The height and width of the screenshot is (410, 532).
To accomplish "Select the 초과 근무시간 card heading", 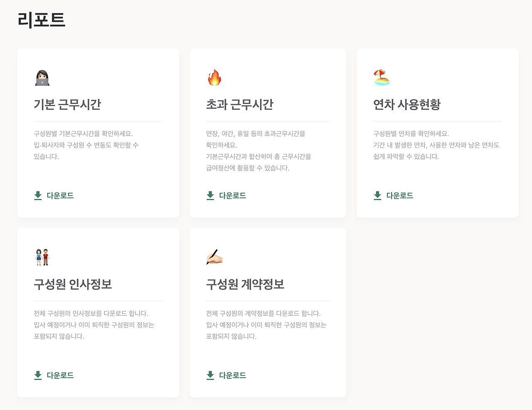I will coord(240,104).
